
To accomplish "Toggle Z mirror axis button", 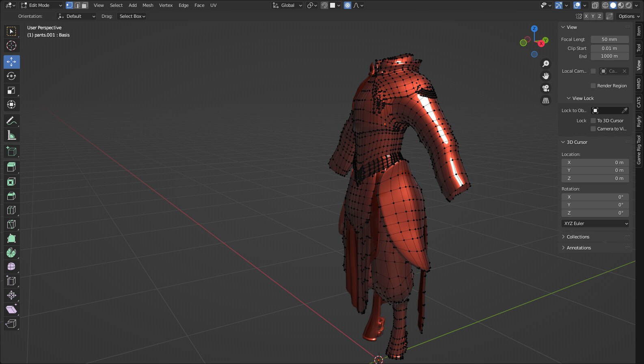I will click(x=599, y=16).
